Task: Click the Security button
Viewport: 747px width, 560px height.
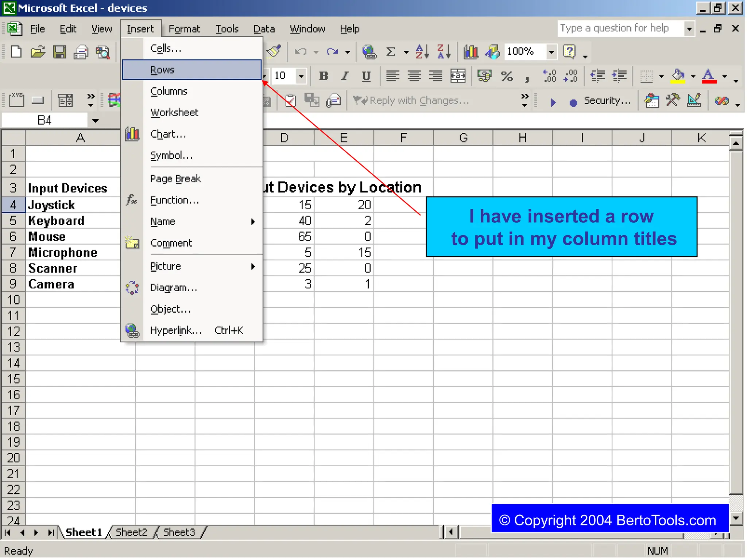Action: [607, 100]
